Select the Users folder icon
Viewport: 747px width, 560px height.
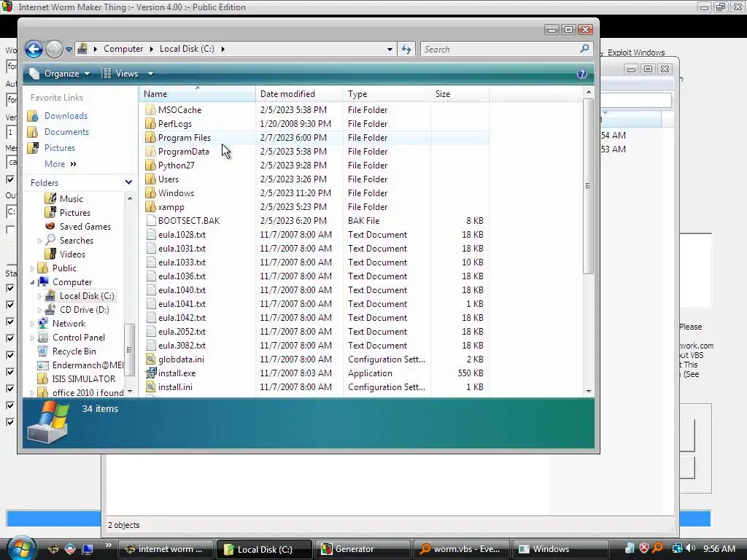click(x=150, y=179)
